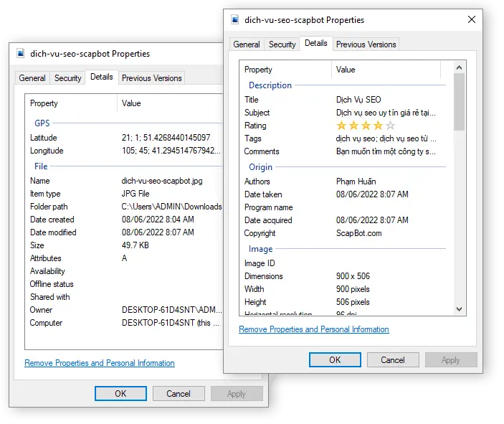Select Item type value 'JPG File'
The image size is (504, 424).
point(135,194)
